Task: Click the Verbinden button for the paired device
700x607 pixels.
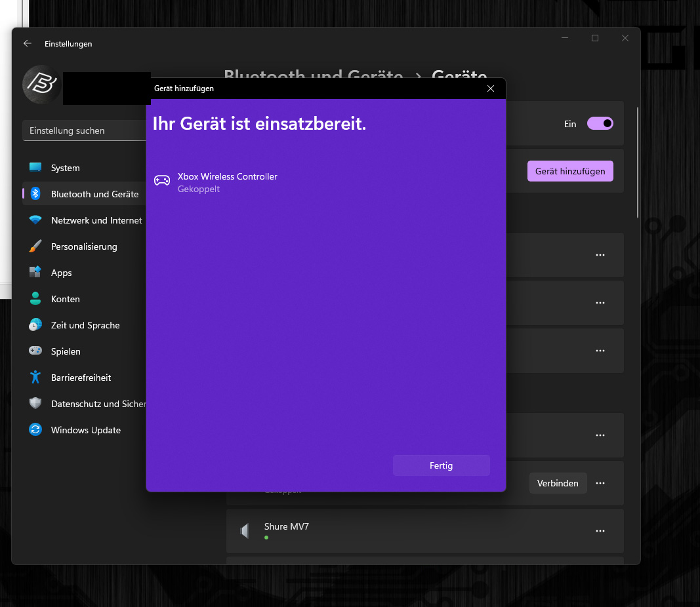Action: (x=558, y=483)
